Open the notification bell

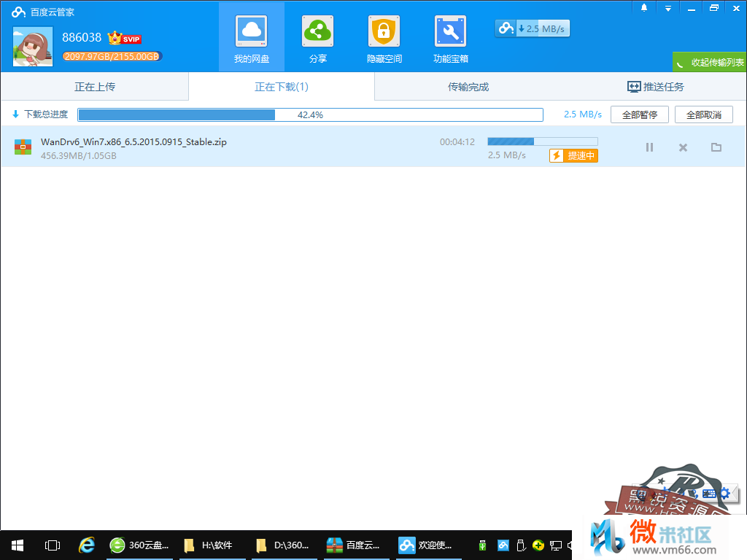pos(644,7)
